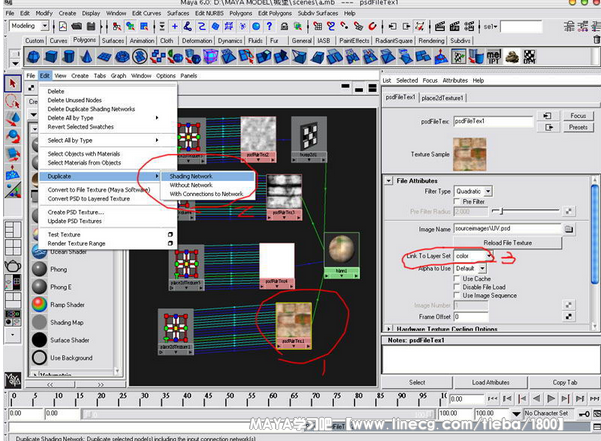Choose Without Network duplicate option

(191, 185)
